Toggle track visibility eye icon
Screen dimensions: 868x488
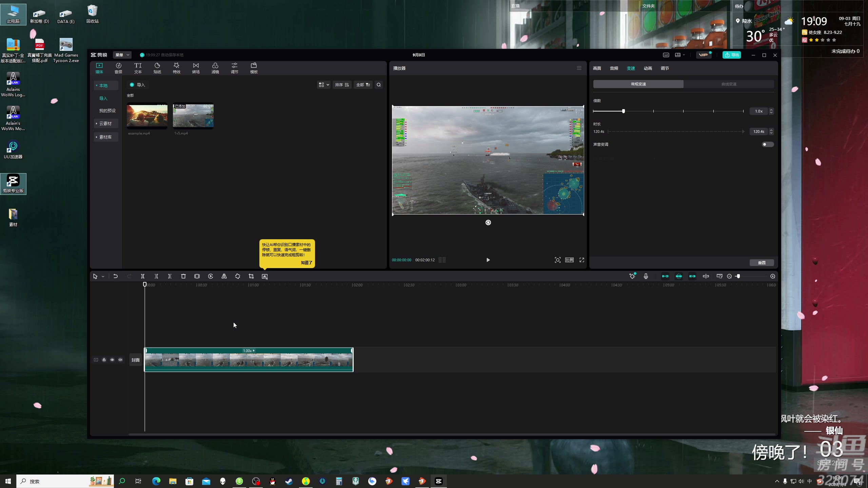[112, 360]
